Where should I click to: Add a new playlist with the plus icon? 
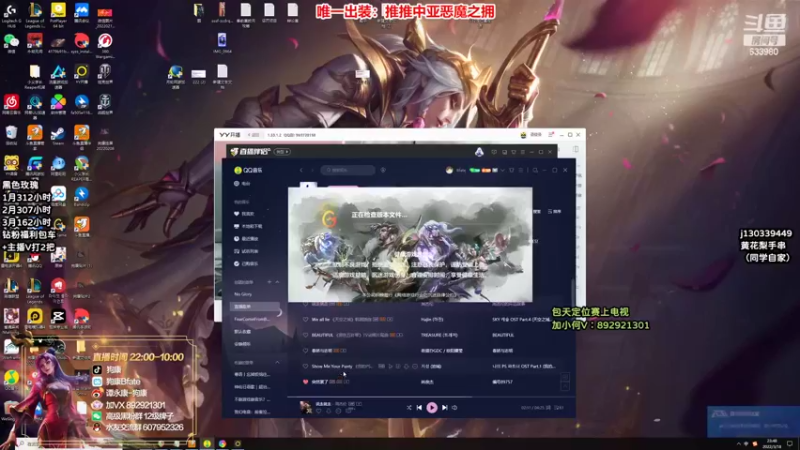click(269, 282)
